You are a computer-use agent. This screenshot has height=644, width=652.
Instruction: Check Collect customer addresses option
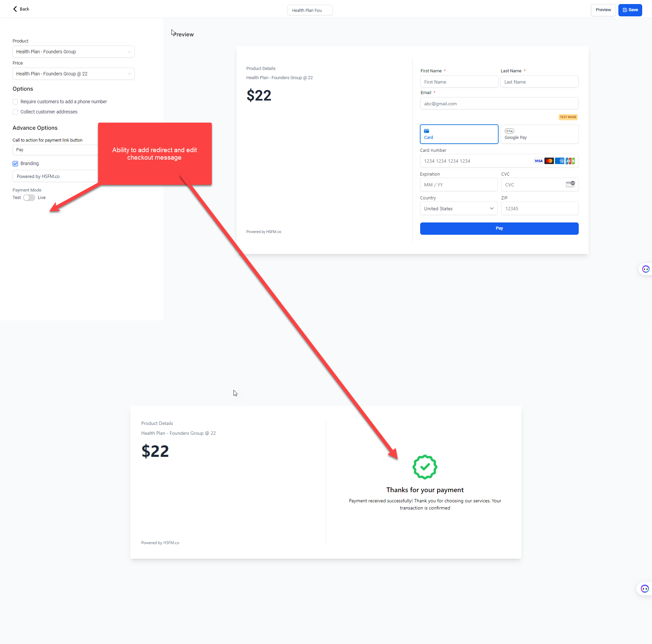point(15,112)
